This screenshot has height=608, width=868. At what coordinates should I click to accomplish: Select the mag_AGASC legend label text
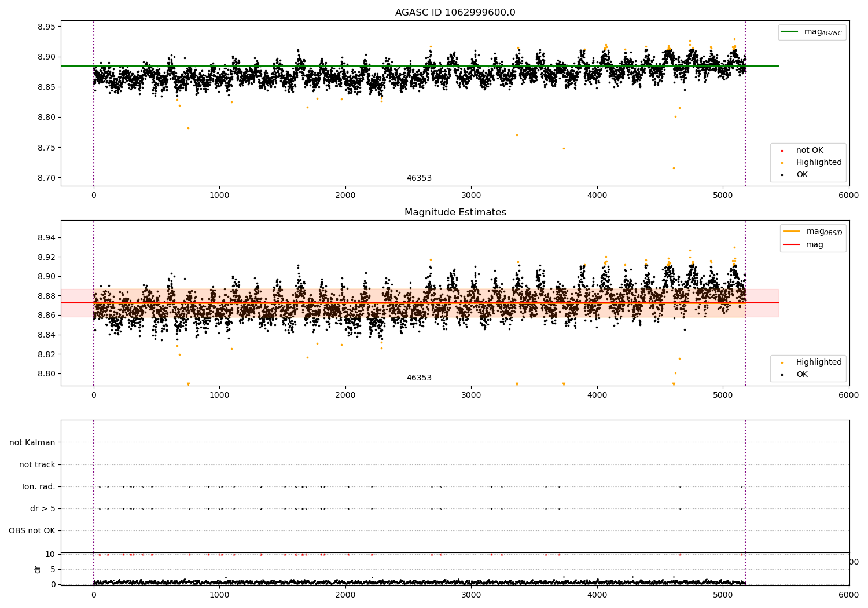[823, 32]
